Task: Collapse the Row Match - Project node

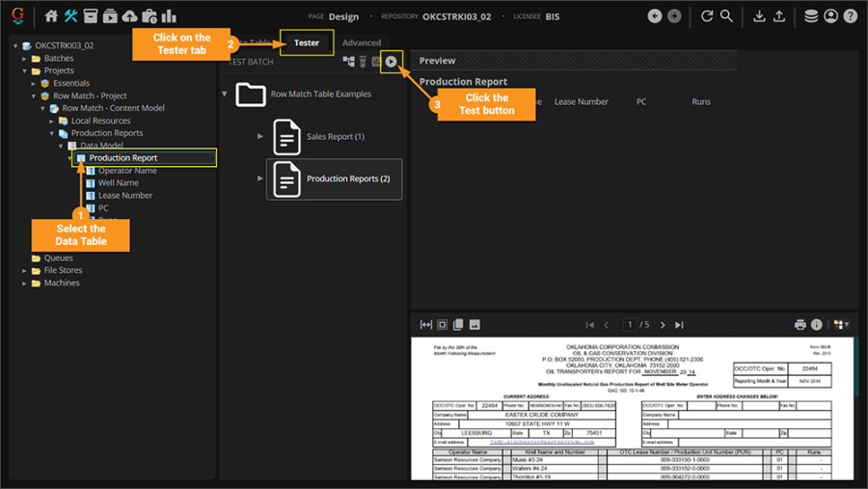Action: coord(33,95)
